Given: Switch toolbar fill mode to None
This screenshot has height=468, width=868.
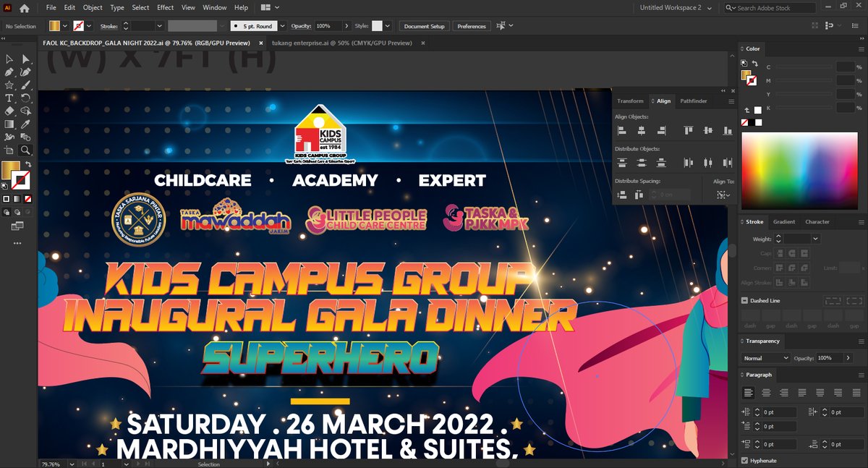Looking at the screenshot, I should [27, 198].
